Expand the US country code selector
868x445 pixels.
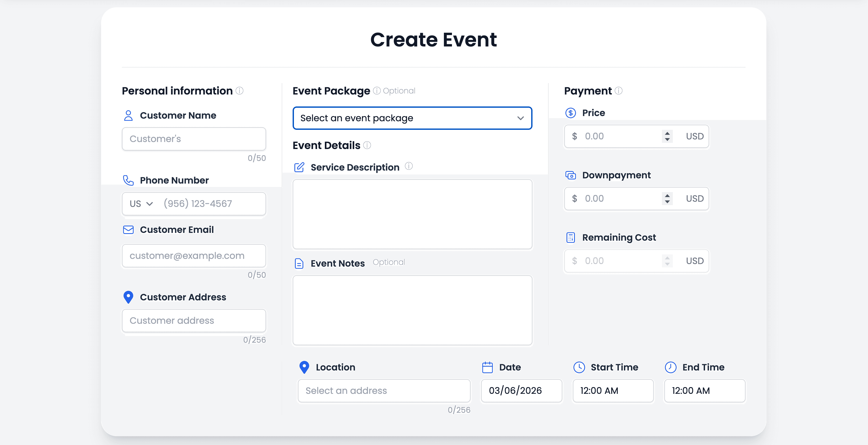[x=141, y=204]
